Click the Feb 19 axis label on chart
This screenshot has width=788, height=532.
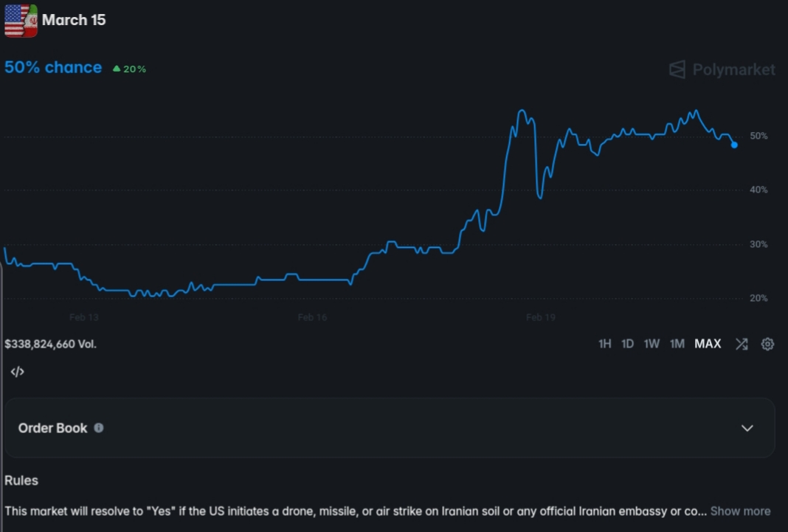click(x=540, y=317)
